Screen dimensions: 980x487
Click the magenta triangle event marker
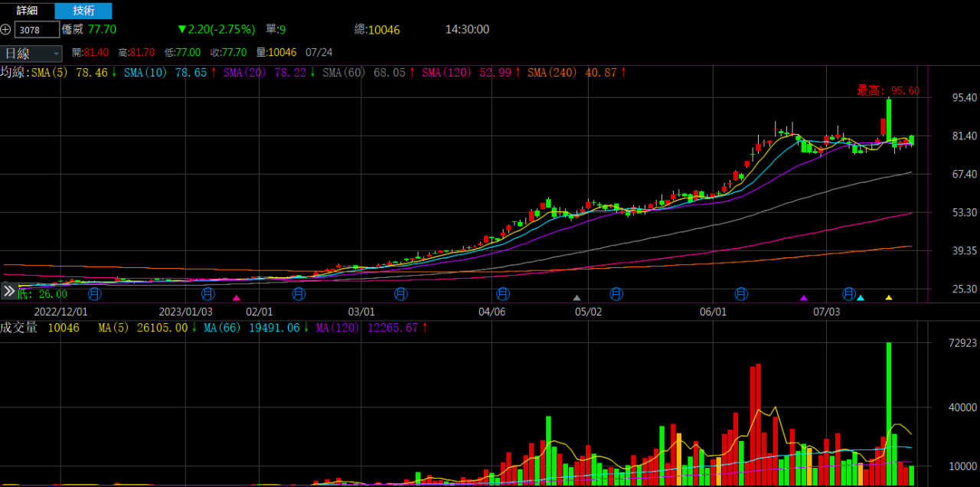[236, 298]
